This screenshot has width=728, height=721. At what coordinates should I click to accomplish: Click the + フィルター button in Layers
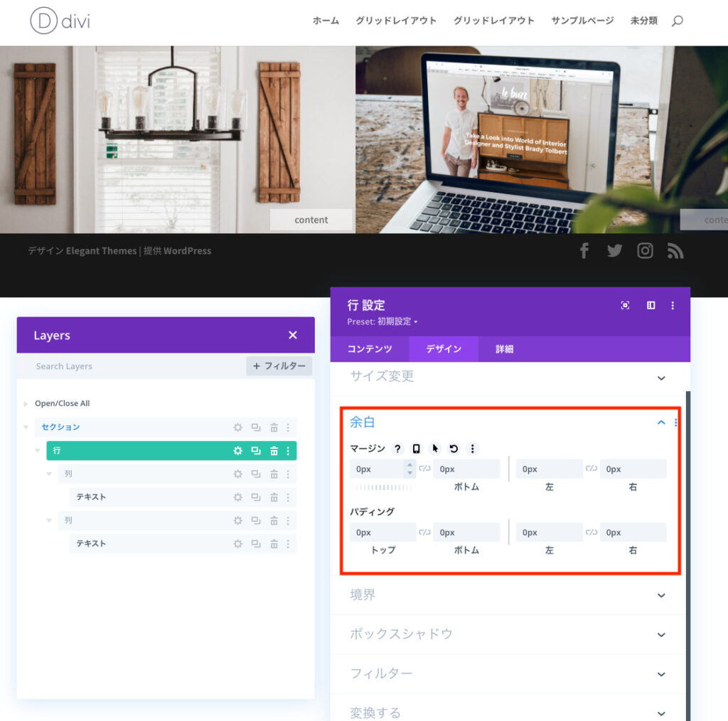(x=279, y=366)
